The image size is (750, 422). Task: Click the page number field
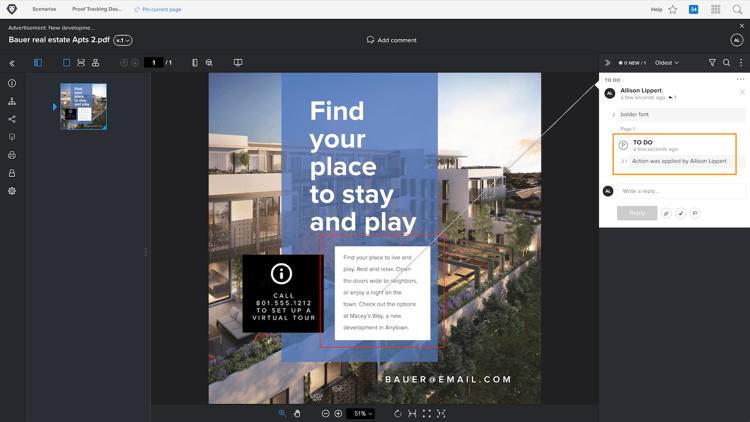pyautogui.click(x=154, y=63)
